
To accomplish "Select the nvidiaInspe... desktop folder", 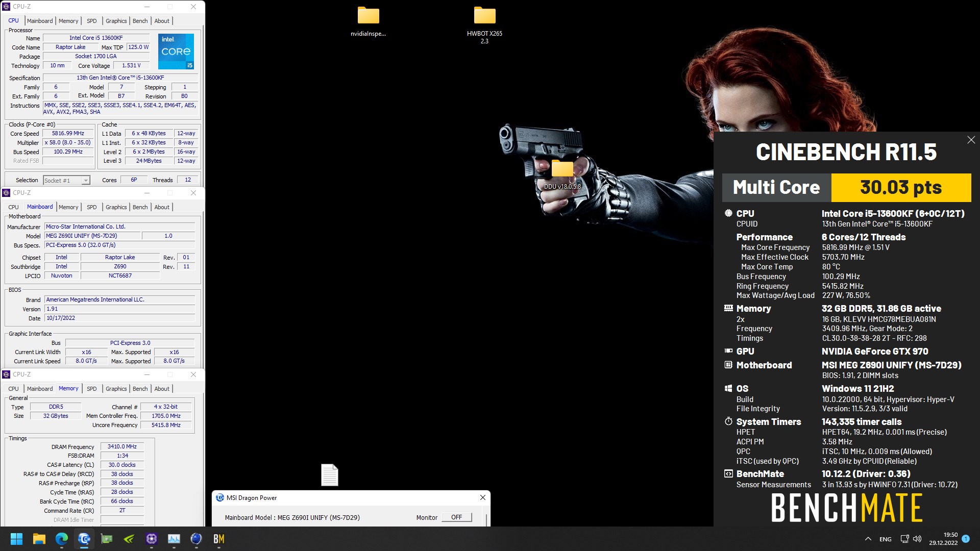I will click(368, 21).
